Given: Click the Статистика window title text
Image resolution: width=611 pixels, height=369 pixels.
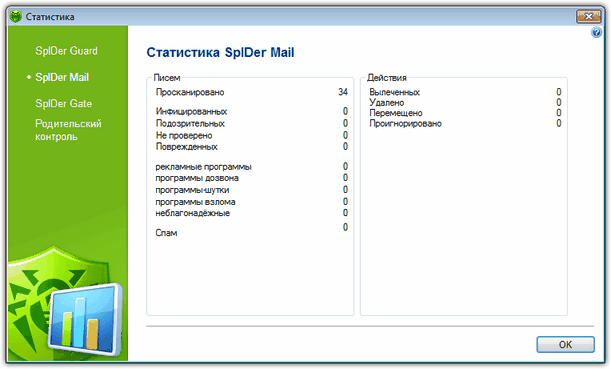Looking at the screenshot, I should click(50, 17).
